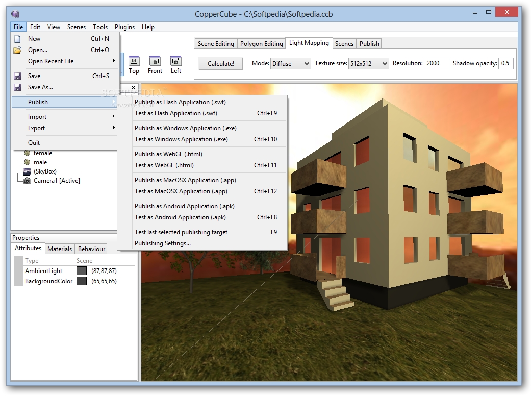This screenshot has width=532, height=396.
Task: Switch to Front view camera icon
Action: [x=155, y=61]
